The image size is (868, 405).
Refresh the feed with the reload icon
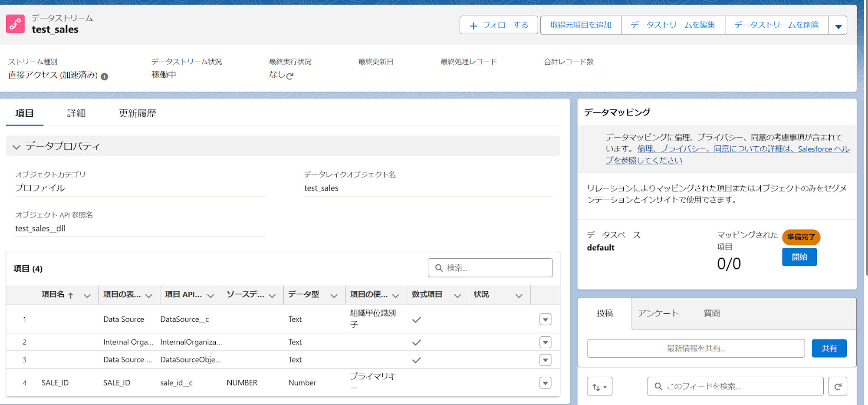pos(838,386)
